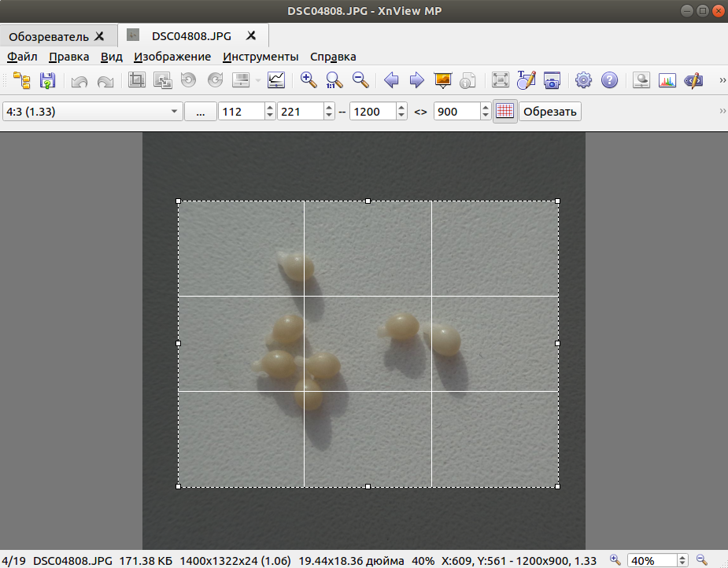Screen dimensions: 728x568
Task: Click the '...' ratio options button
Action: (201, 112)
